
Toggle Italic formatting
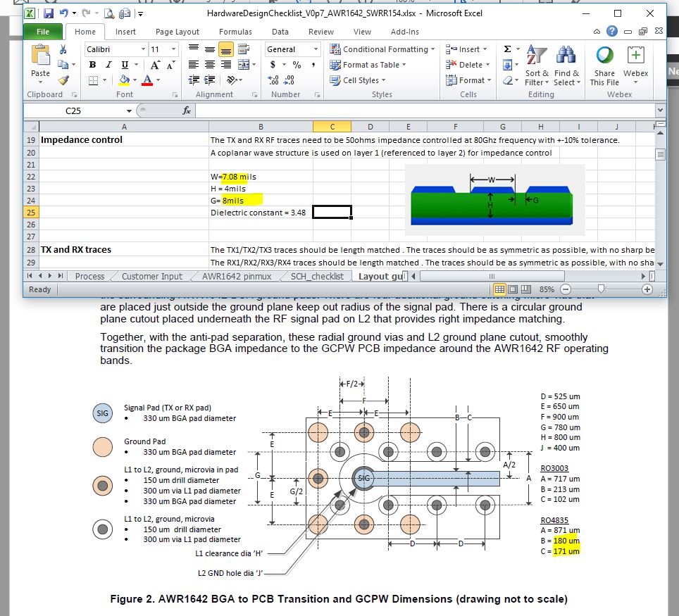click(108, 65)
